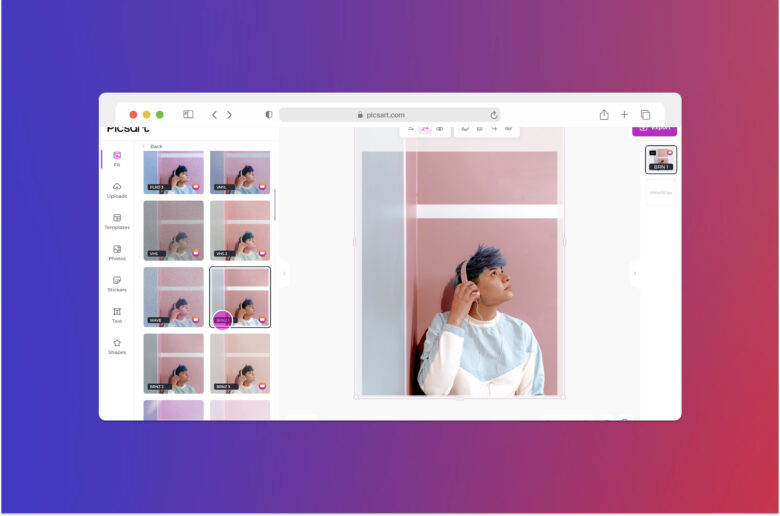This screenshot has width=780, height=516.
Task: Apply the top-right filter thumbnail above VHS 2
Action: coord(240,172)
